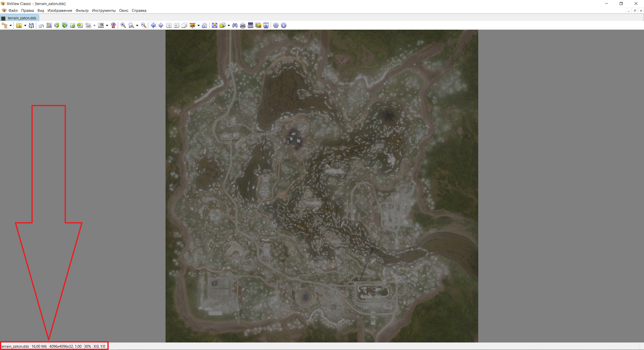Click the next page icon
This screenshot has height=350, width=644.
(177, 25)
